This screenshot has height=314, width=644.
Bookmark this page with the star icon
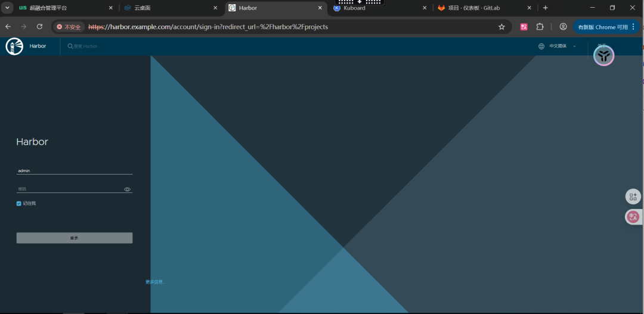click(501, 27)
